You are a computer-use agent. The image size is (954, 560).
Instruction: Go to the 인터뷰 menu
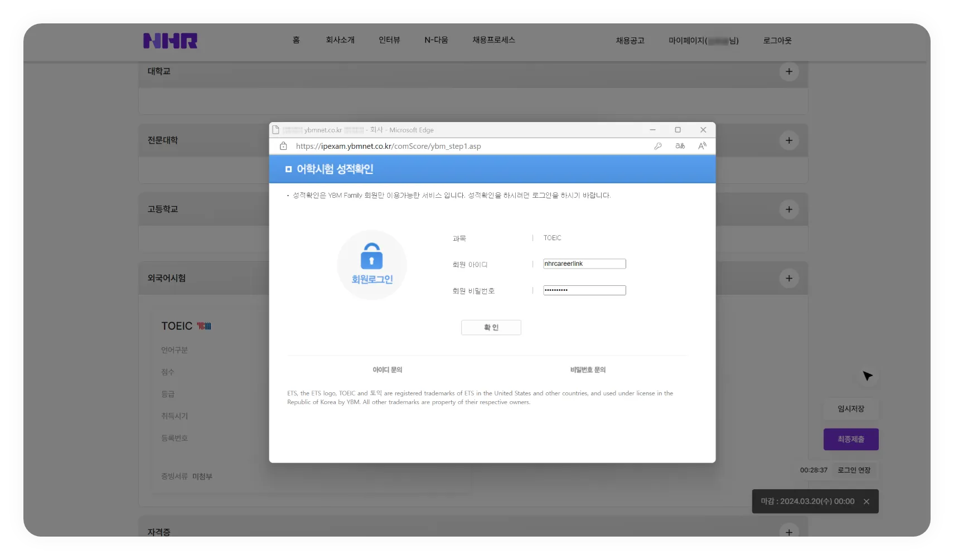tap(389, 40)
